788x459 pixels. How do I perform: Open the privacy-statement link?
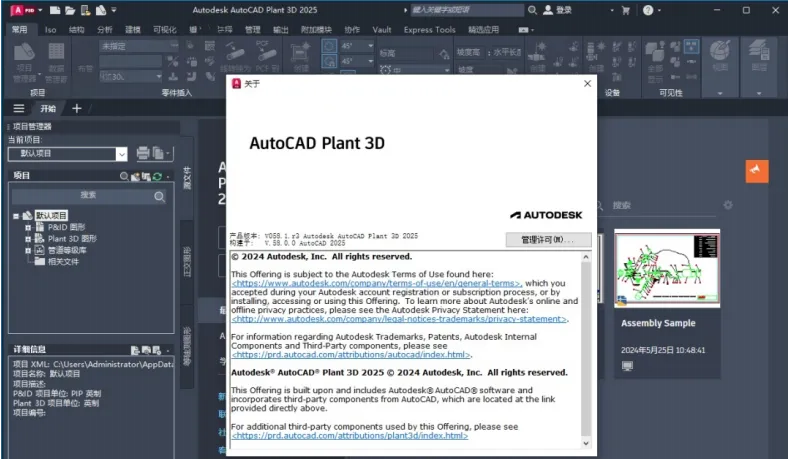[400, 319]
